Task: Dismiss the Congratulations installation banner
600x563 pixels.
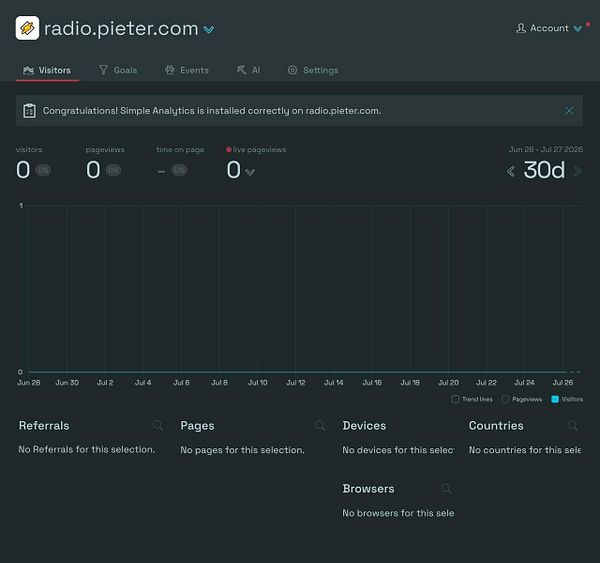Action: [x=569, y=111]
